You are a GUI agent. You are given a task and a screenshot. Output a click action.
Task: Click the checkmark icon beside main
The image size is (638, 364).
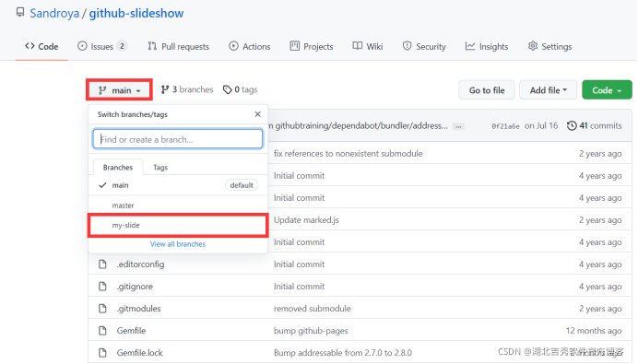(x=102, y=185)
